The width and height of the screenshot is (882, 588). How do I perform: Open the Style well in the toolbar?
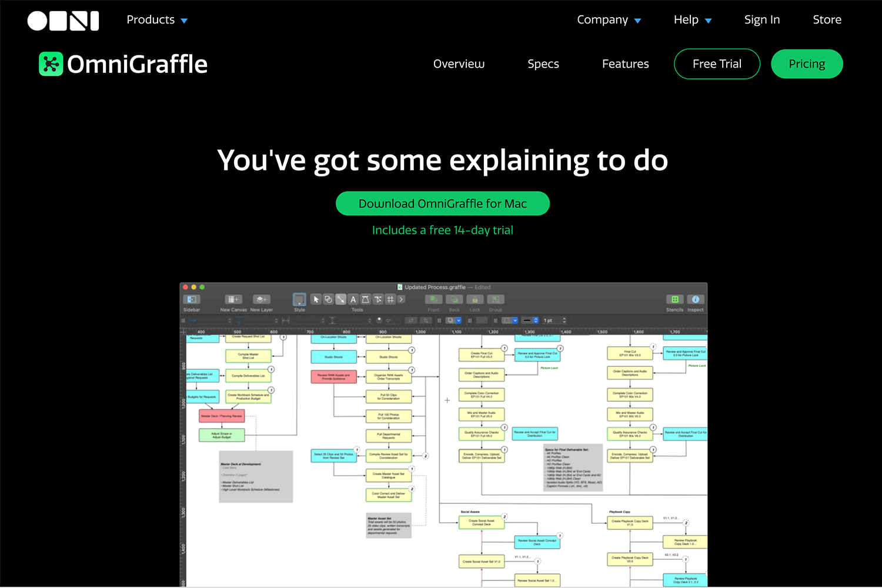click(x=299, y=299)
